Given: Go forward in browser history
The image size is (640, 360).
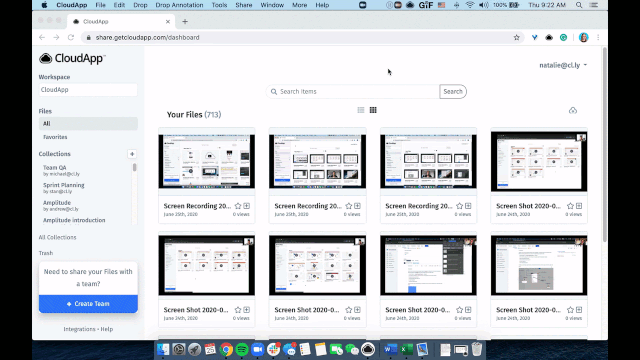Looking at the screenshot, I should click(56, 38).
